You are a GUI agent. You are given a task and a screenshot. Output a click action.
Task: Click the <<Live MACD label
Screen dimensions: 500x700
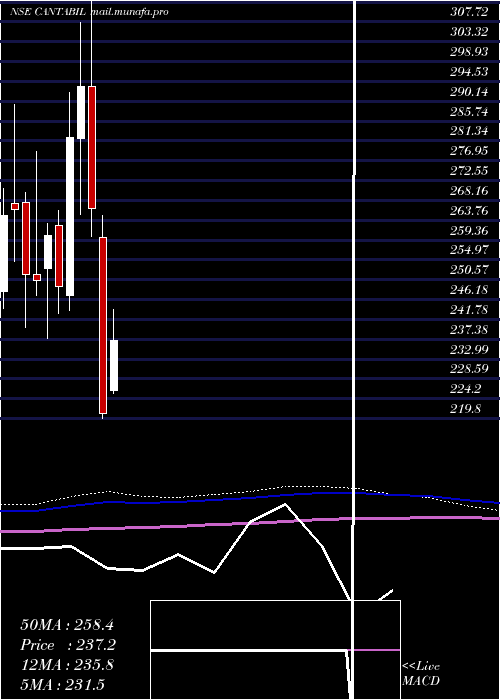coord(421,673)
